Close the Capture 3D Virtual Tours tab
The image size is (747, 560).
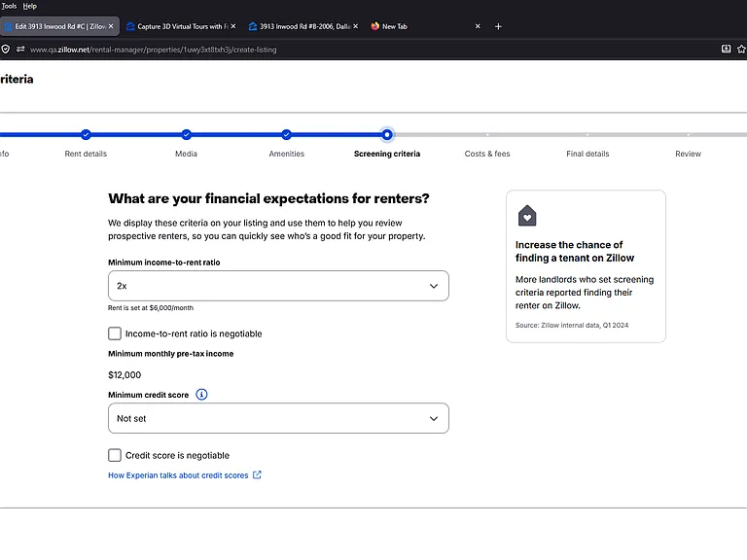[233, 26]
